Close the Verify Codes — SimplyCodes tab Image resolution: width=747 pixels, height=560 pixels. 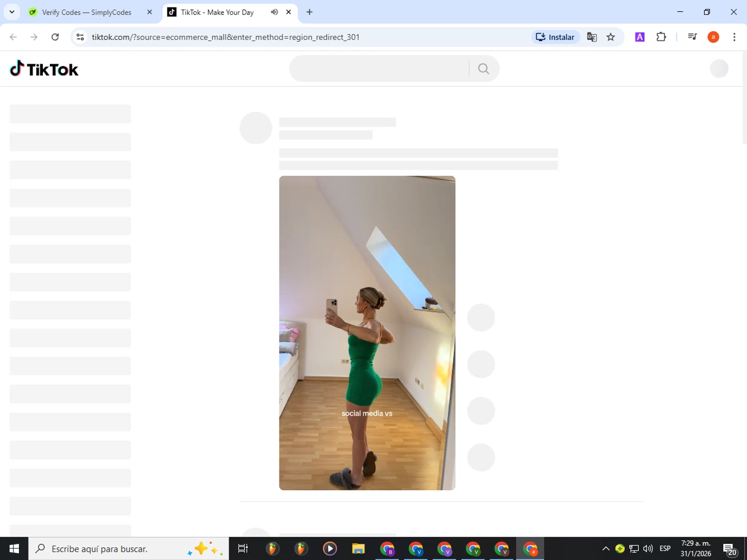tap(149, 12)
